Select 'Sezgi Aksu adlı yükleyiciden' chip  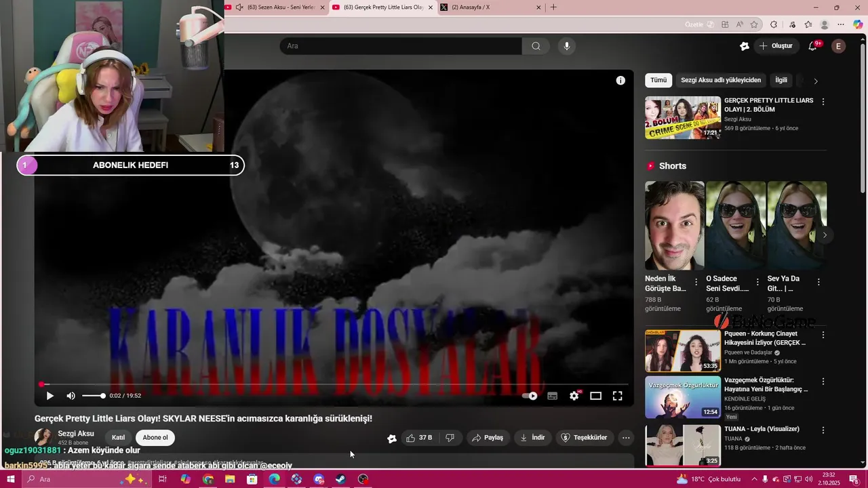click(x=721, y=80)
